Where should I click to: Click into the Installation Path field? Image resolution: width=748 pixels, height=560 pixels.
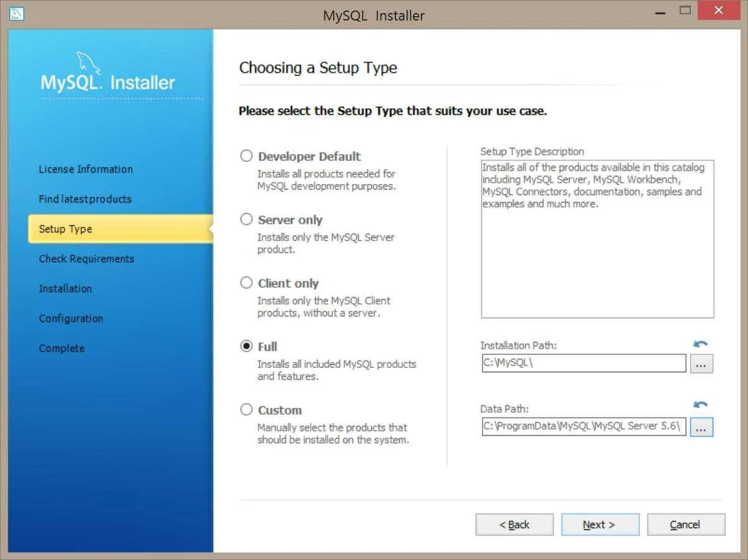(x=584, y=363)
